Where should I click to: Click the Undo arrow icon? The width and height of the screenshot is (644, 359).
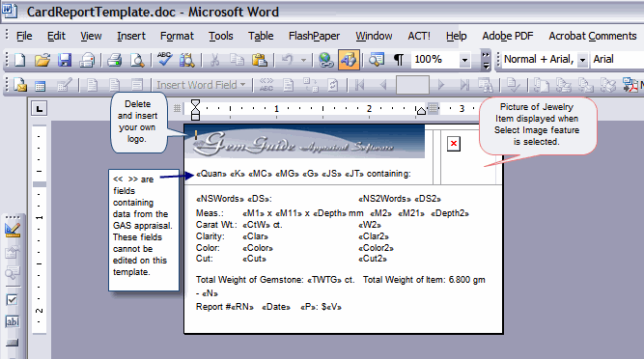coord(287,60)
